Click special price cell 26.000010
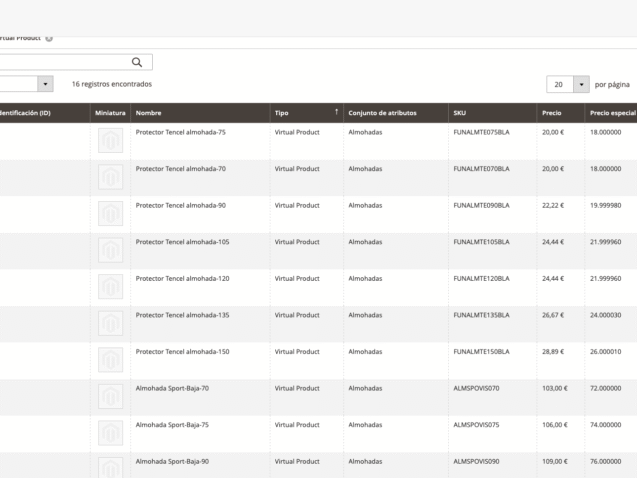The height and width of the screenshot is (478, 637). point(605,352)
